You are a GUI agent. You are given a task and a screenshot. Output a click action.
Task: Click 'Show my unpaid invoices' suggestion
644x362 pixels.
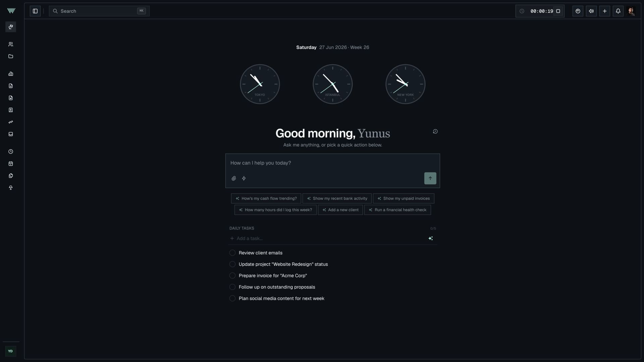[x=404, y=198]
